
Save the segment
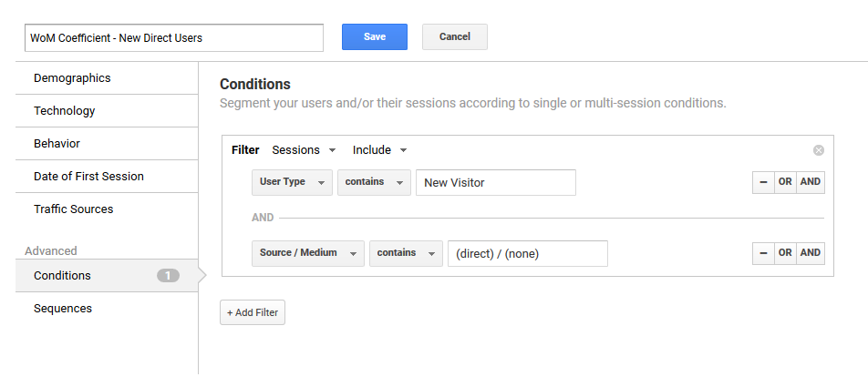pos(374,37)
